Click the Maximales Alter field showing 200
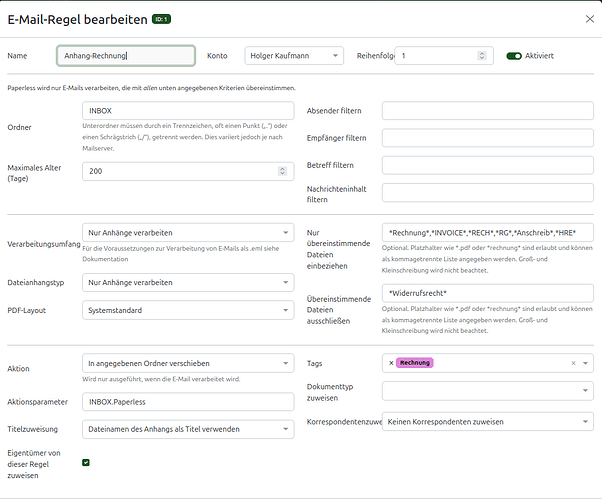The width and height of the screenshot is (602, 500). click(188, 171)
